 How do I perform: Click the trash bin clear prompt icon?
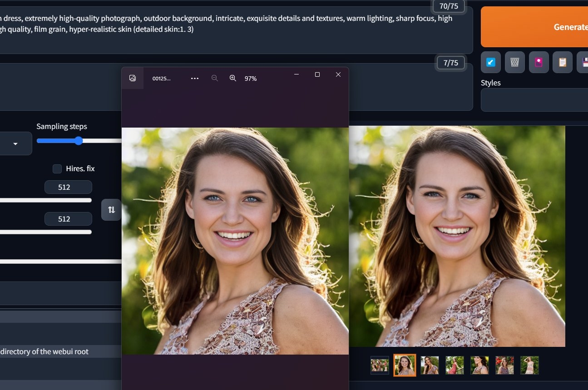(514, 62)
